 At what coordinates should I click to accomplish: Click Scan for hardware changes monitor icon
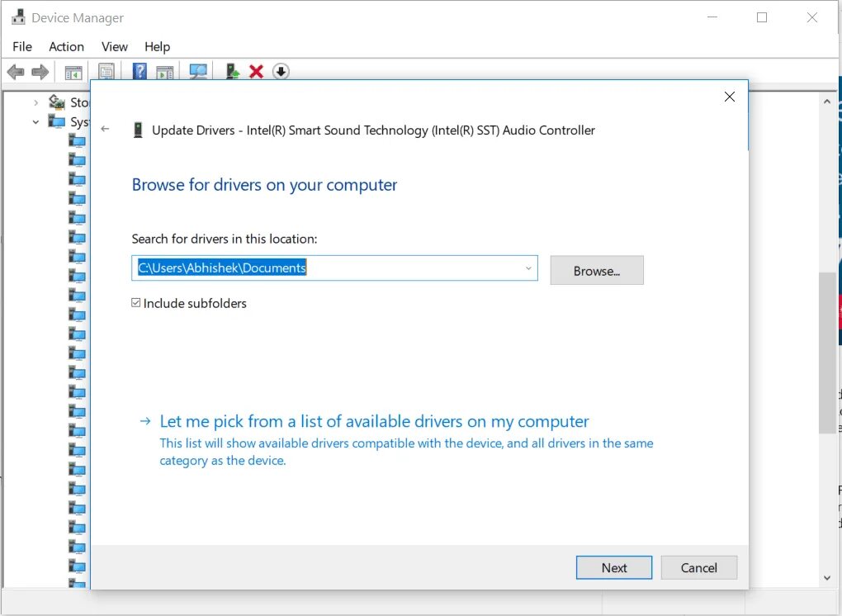198,72
